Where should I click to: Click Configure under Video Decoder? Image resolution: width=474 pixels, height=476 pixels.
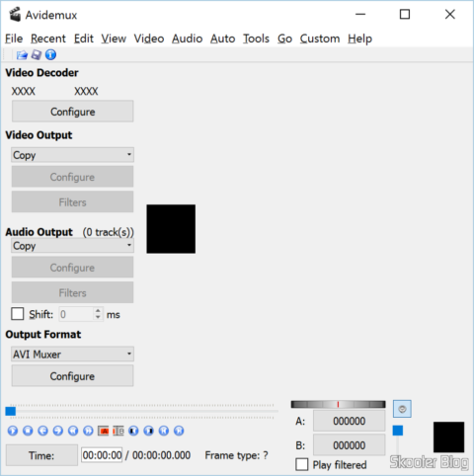tap(72, 112)
